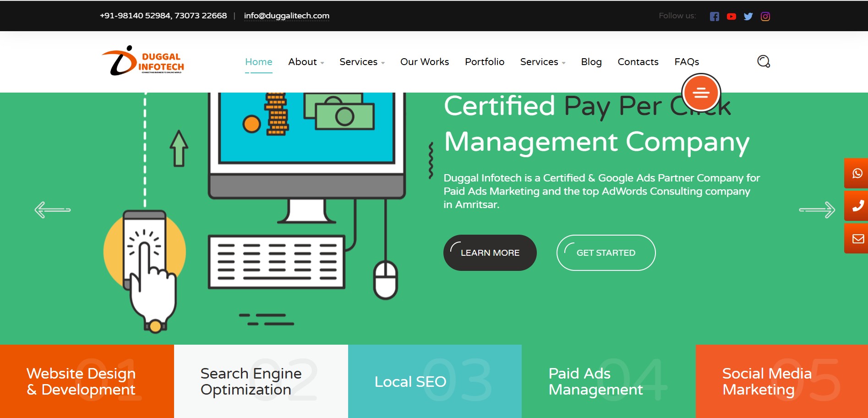Open the orange hamburger menu button
The width and height of the screenshot is (868, 418).
[x=701, y=93]
